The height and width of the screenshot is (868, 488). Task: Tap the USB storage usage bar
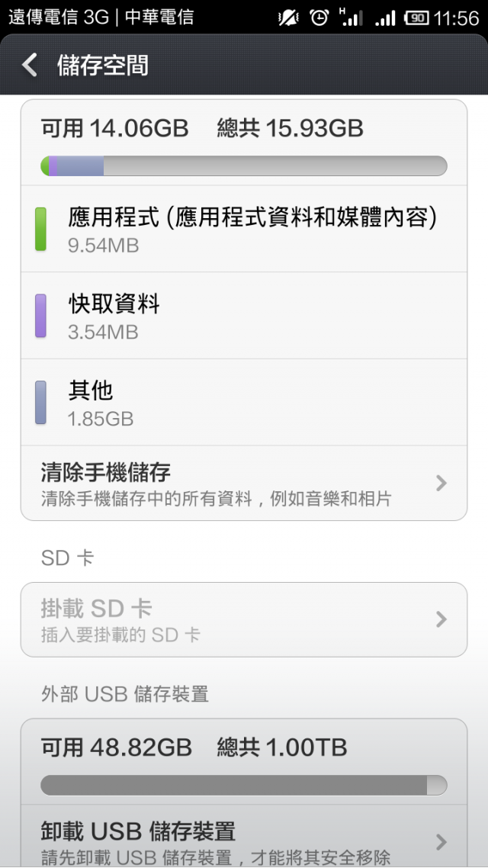coord(244,785)
